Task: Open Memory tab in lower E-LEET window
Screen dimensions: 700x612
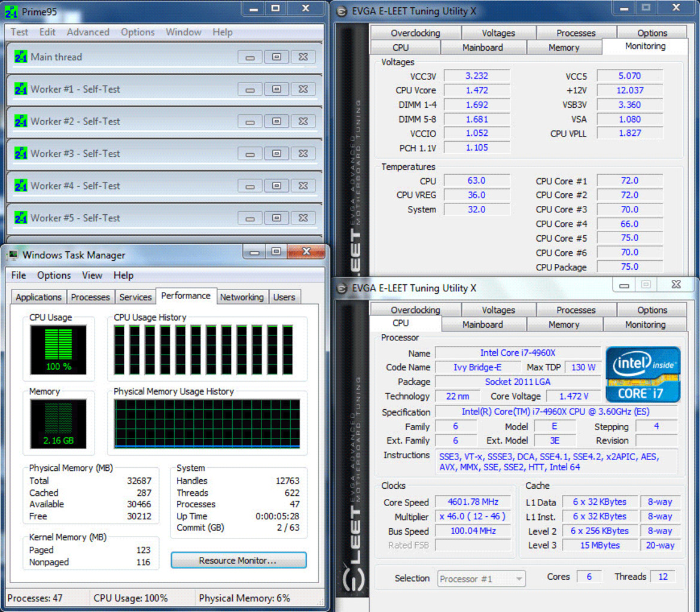Action: click(564, 324)
